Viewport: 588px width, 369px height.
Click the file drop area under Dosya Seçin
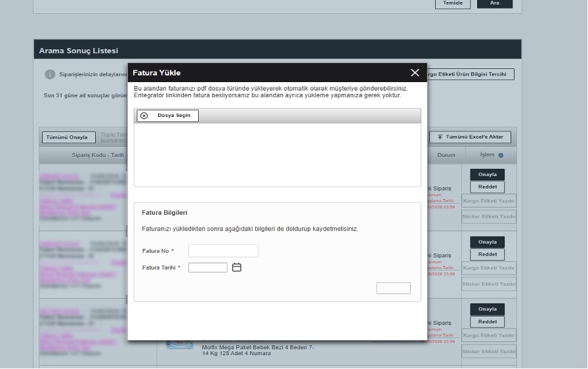[278, 154]
